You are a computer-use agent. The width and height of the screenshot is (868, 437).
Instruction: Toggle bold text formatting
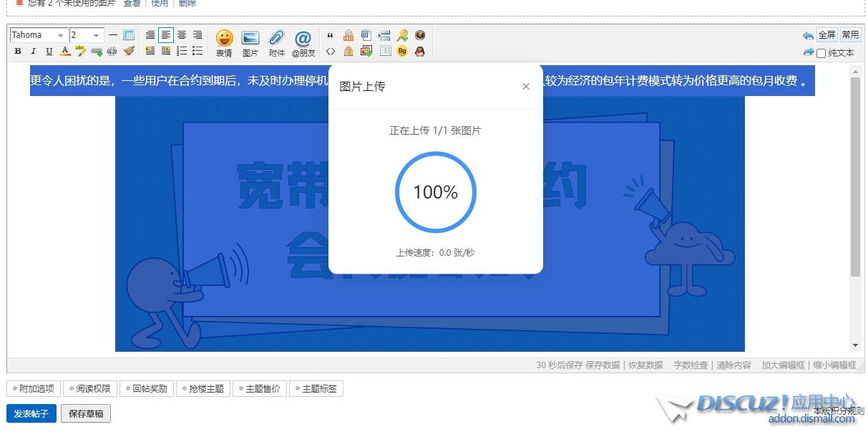coord(18,52)
